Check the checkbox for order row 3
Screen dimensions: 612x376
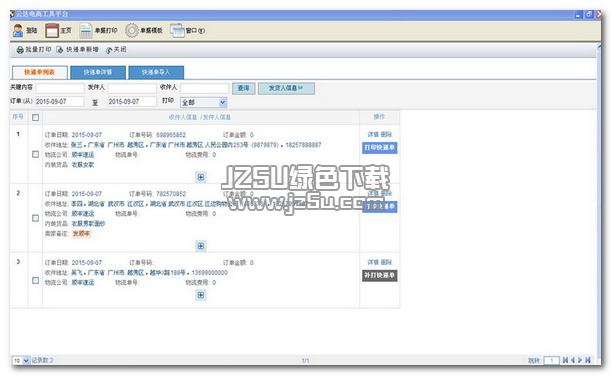click(36, 280)
